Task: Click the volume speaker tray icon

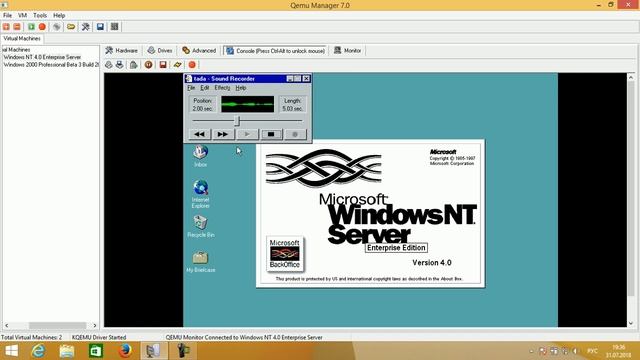Action: click(575, 351)
